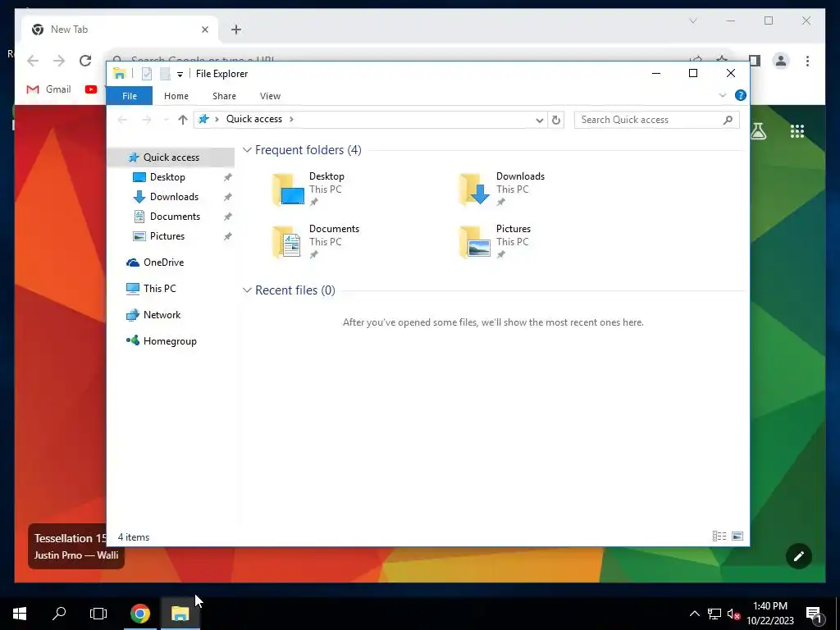
Task: Reload the Chrome page
Action: 85,61
